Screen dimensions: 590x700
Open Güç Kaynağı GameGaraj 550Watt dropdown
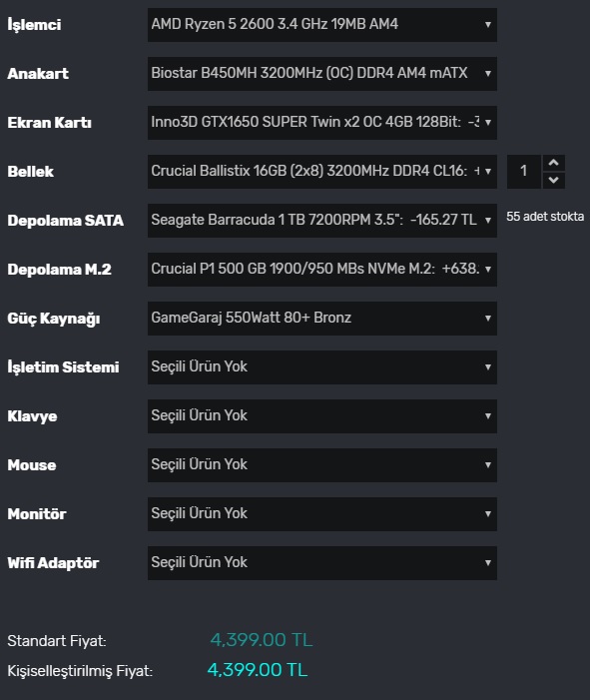pyautogui.click(x=322, y=318)
